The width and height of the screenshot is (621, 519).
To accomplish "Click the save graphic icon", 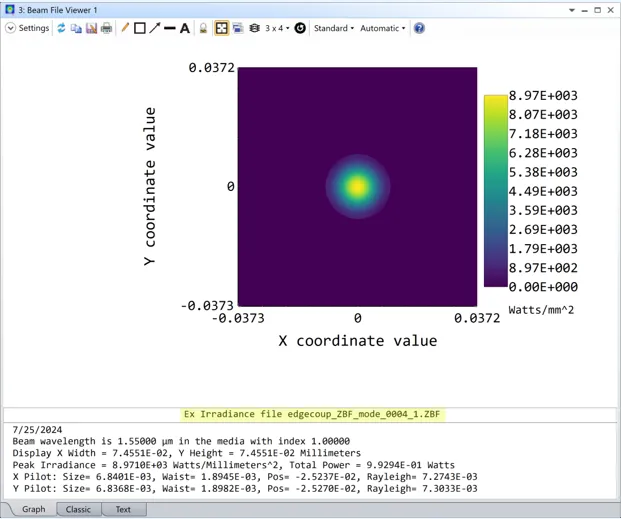I will pos(91,28).
